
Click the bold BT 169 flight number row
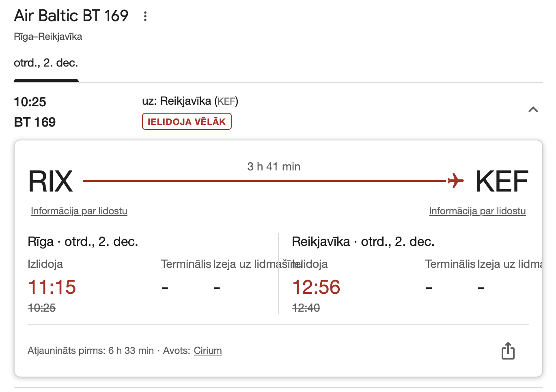point(35,122)
